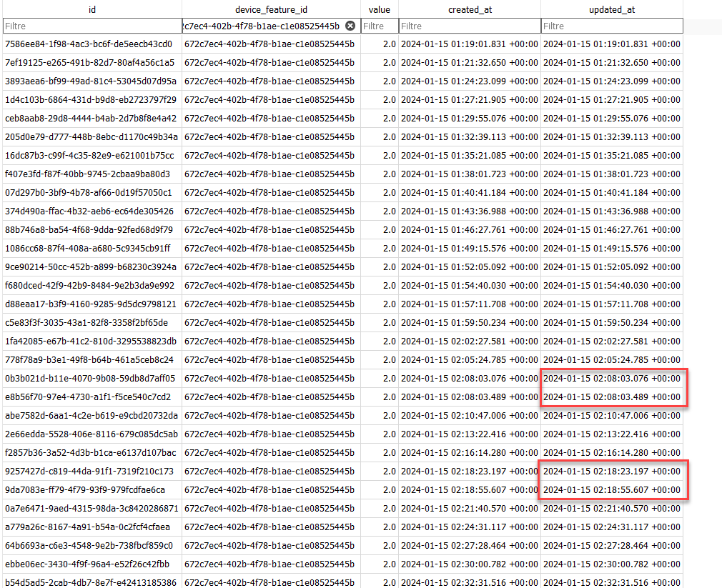The image size is (722, 588).
Task: Sort by the id column header
Action: [92, 9]
